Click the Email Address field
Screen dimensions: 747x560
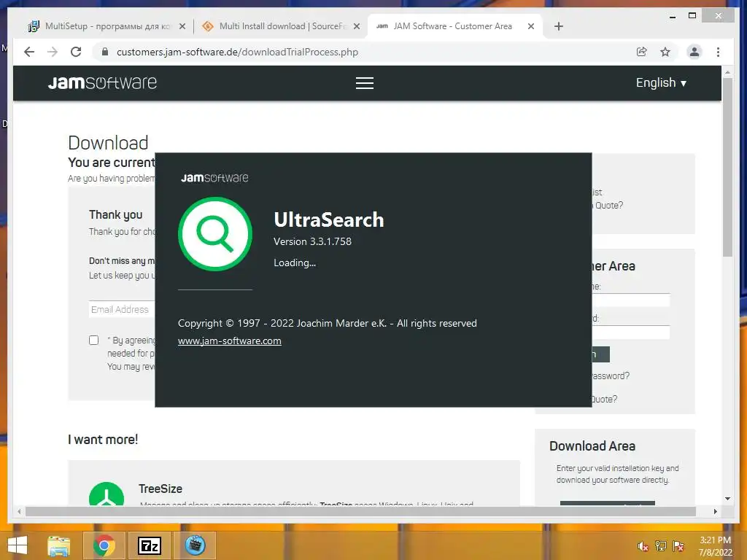coord(122,309)
